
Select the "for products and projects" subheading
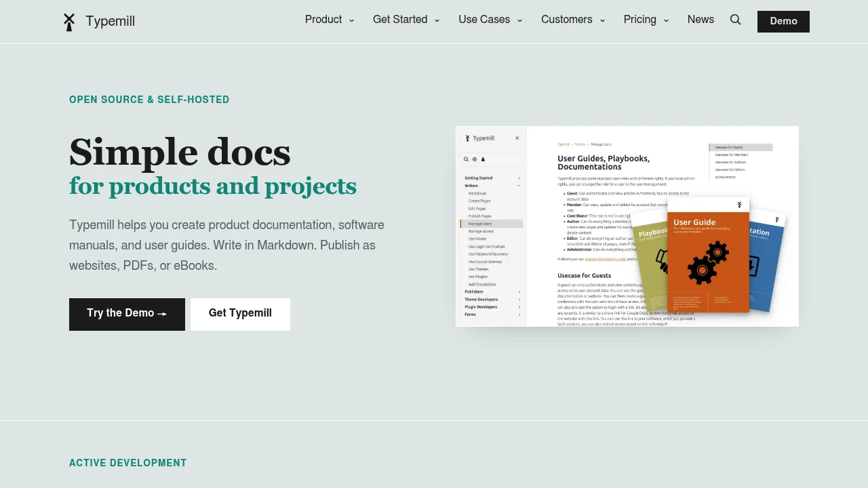(x=213, y=186)
